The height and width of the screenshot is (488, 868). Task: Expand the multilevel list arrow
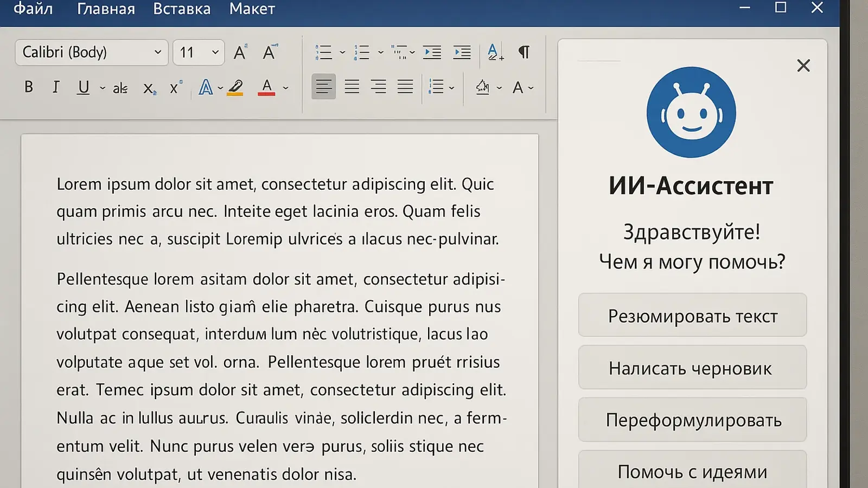(x=412, y=53)
